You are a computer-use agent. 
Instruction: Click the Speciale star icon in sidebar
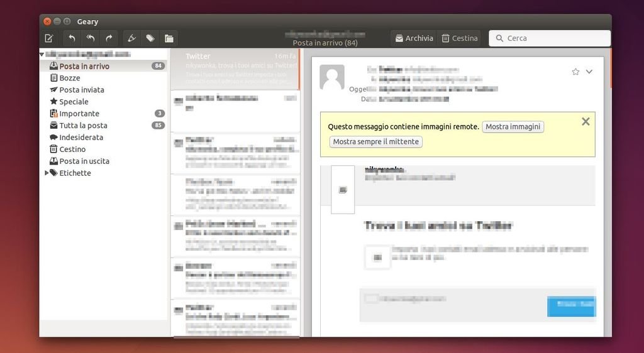pyautogui.click(x=53, y=101)
